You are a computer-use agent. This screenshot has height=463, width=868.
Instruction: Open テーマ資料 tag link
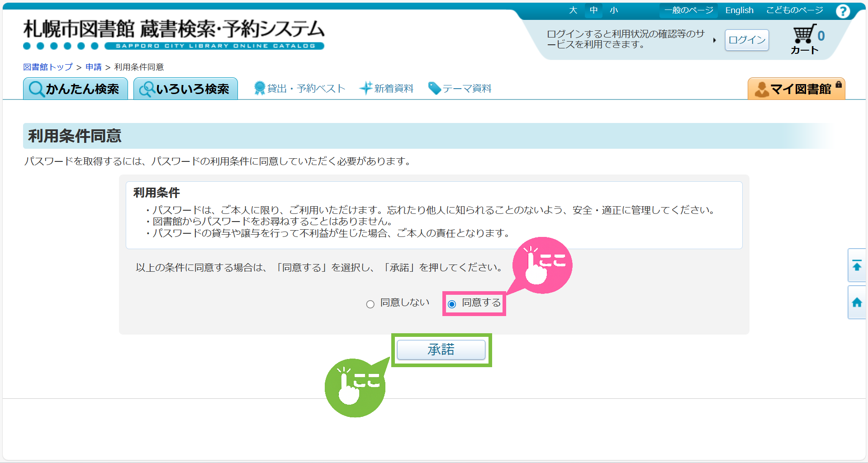[460, 89]
